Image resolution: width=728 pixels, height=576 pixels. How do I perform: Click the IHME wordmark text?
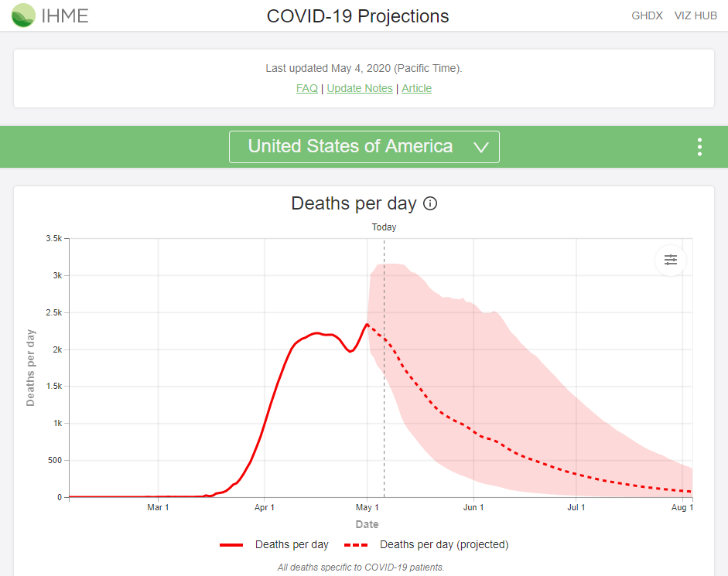(x=66, y=15)
